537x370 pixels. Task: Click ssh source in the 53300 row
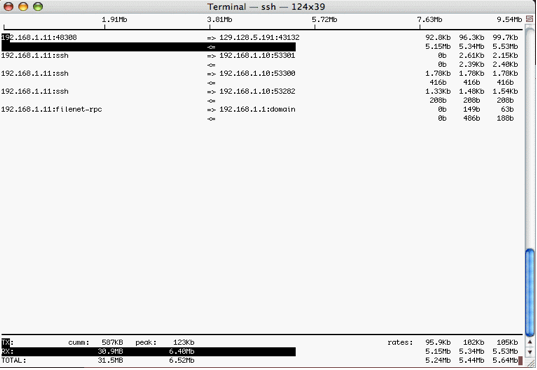point(35,73)
